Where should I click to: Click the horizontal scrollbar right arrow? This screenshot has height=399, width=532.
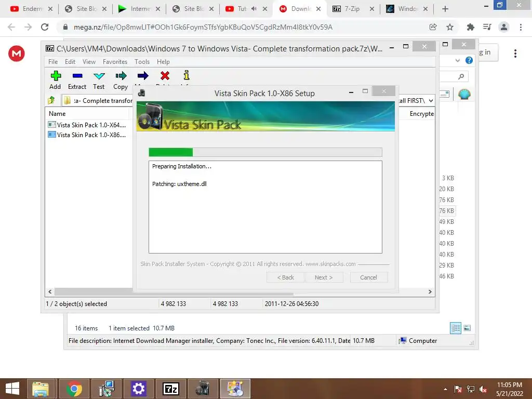(x=430, y=291)
